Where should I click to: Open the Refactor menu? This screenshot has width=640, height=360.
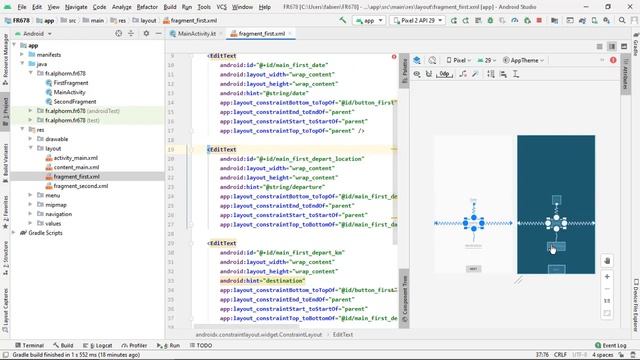point(147,7)
